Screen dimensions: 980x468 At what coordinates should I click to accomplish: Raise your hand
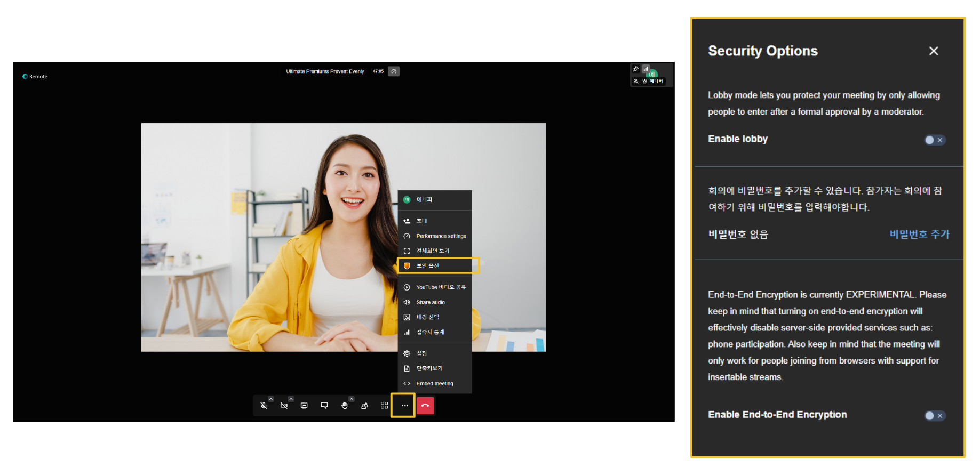[x=345, y=406]
